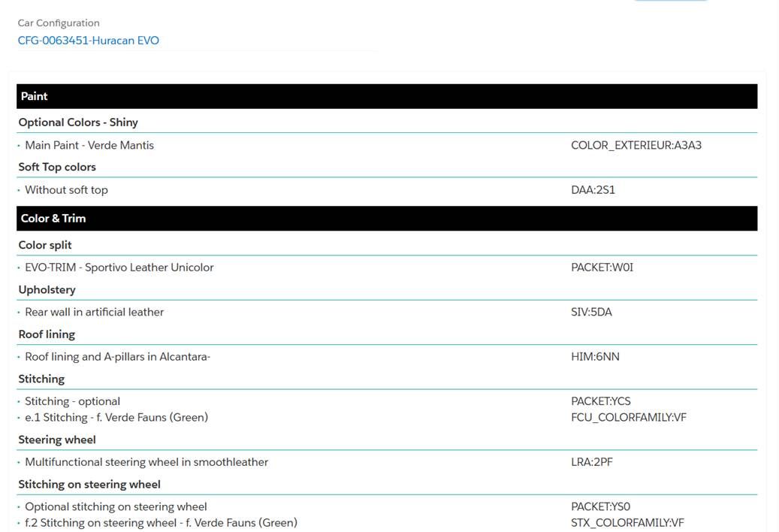Click the DAA:2S1 code

point(593,190)
